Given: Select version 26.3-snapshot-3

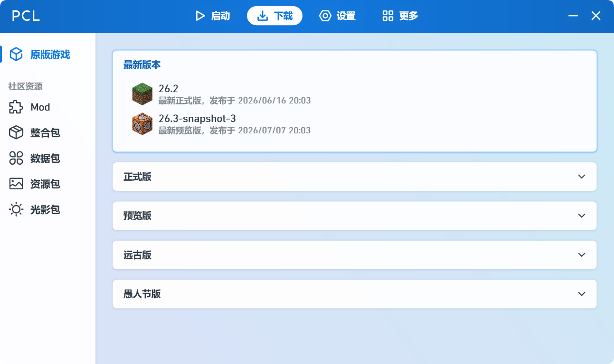Looking at the screenshot, I should click(x=354, y=124).
